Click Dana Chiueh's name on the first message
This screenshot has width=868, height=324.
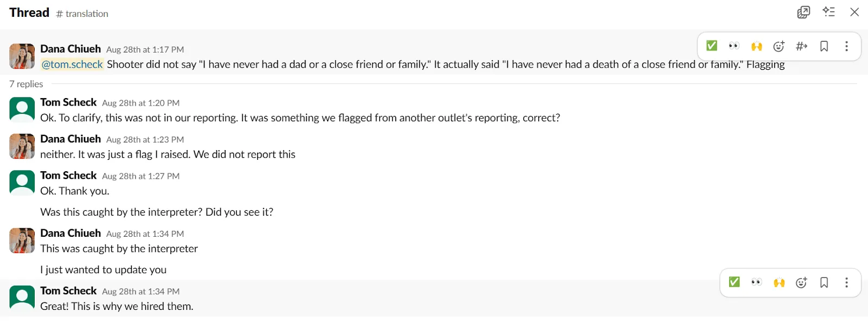point(71,49)
